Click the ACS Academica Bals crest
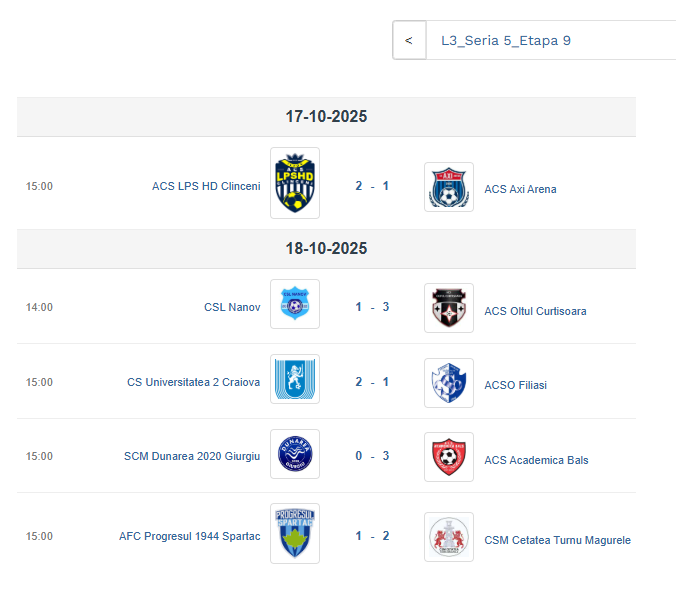 [449, 457]
